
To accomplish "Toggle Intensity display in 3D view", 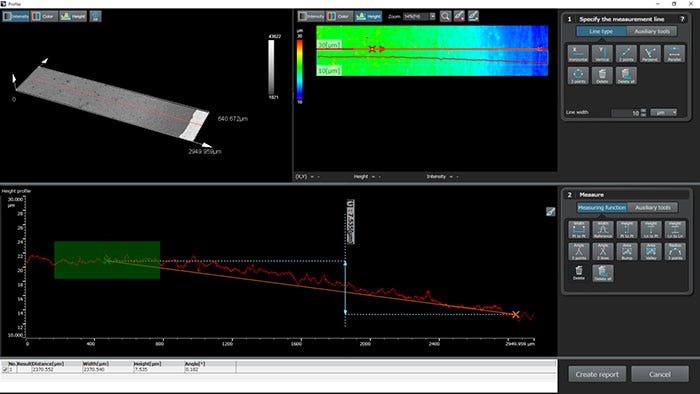I will pos(16,17).
